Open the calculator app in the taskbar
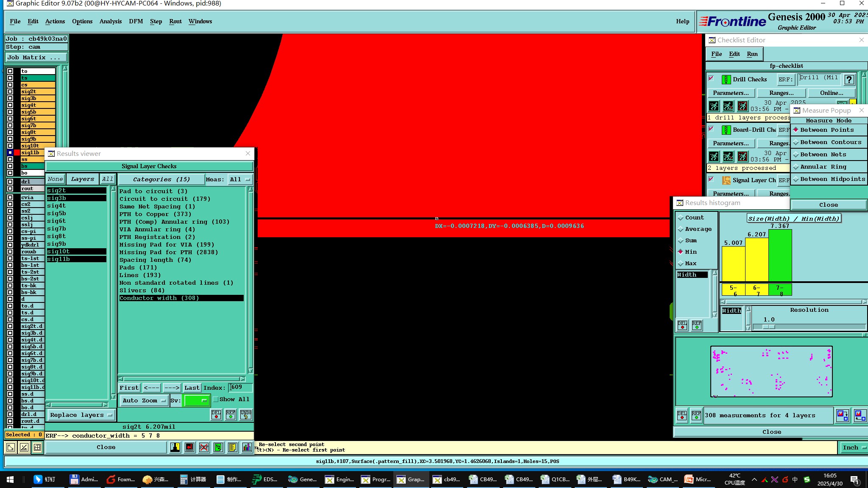868x488 pixels. 193,479
